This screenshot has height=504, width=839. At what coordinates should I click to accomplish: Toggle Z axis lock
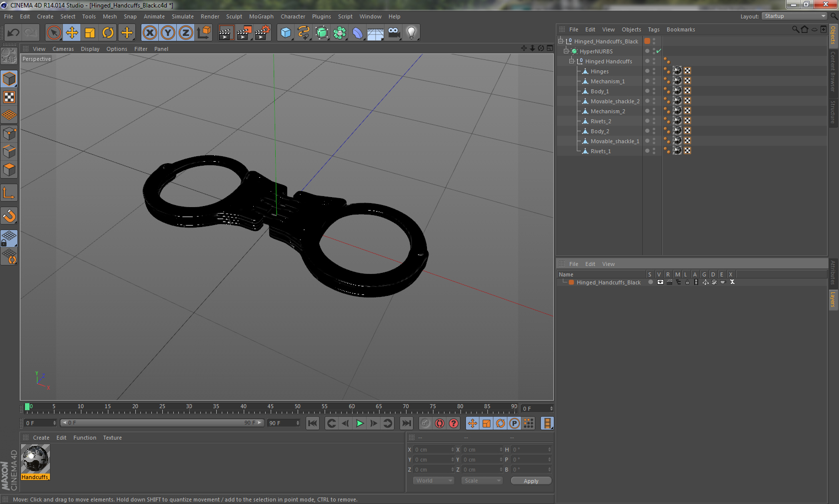click(186, 33)
